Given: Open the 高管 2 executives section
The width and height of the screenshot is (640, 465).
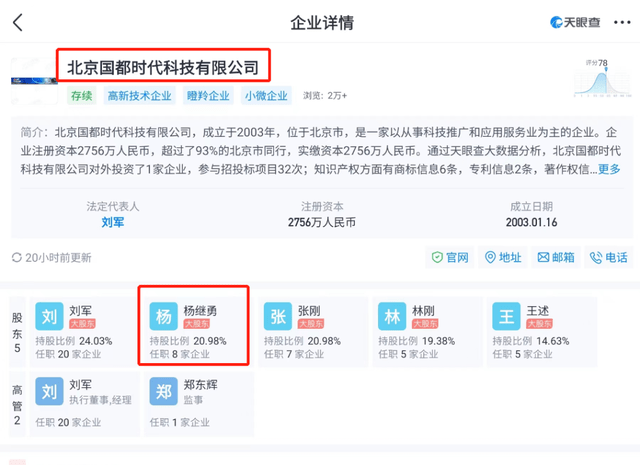Looking at the screenshot, I should (17, 405).
